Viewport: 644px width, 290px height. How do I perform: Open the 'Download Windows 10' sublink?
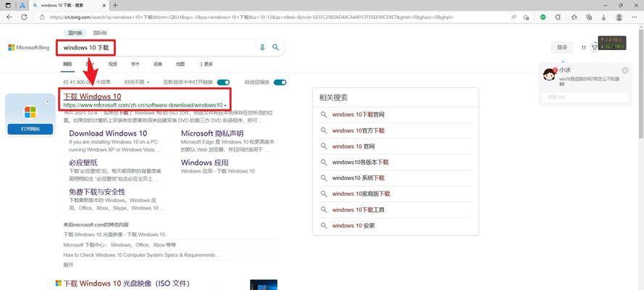tap(108, 133)
